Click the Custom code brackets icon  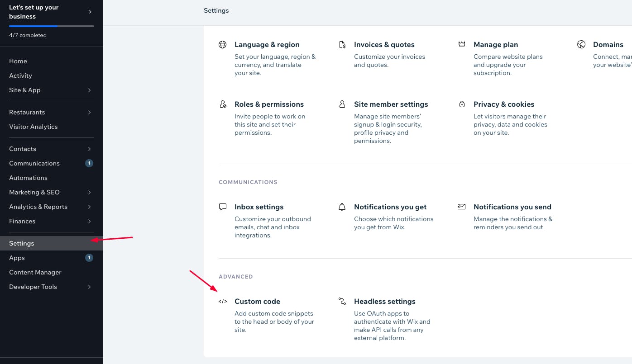[x=222, y=302]
